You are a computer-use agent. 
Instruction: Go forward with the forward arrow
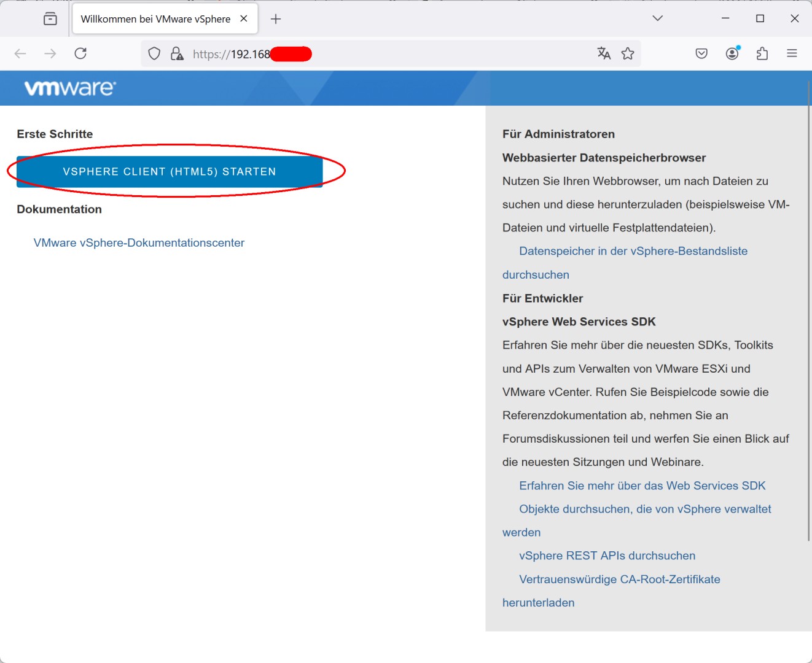coord(50,53)
